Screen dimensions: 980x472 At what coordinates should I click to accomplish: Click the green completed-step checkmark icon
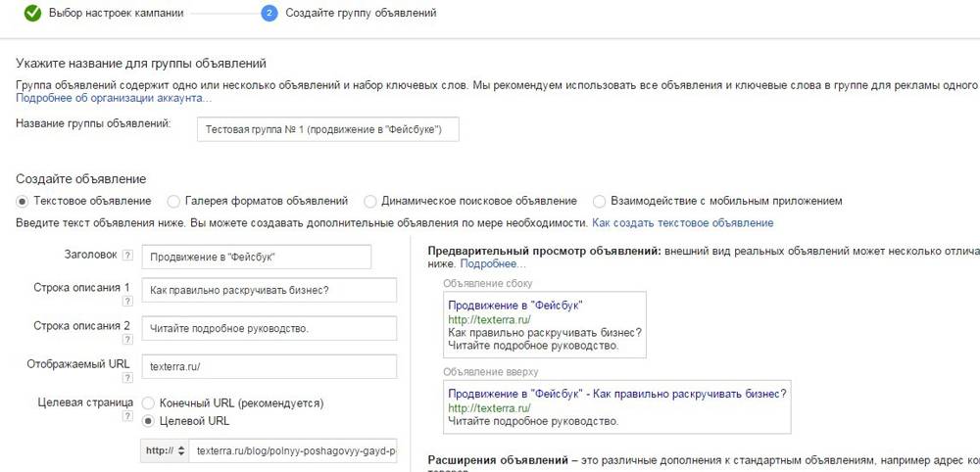(x=31, y=13)
